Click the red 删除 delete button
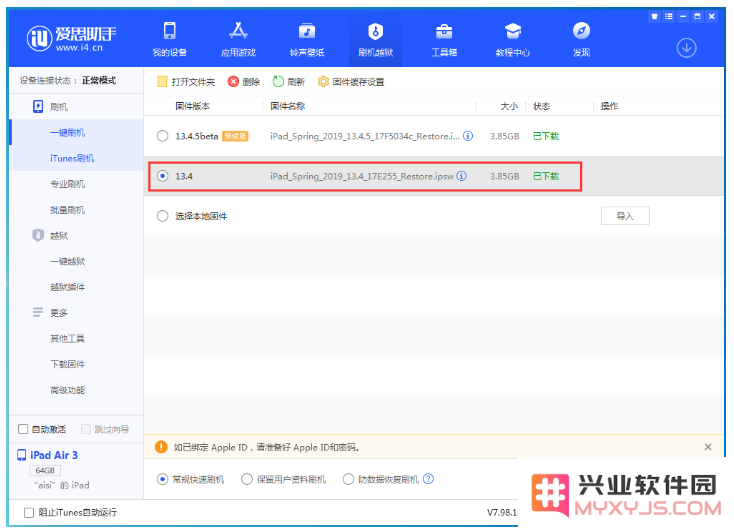This screenshot has width=734, height=532. [x=244, y=82]
